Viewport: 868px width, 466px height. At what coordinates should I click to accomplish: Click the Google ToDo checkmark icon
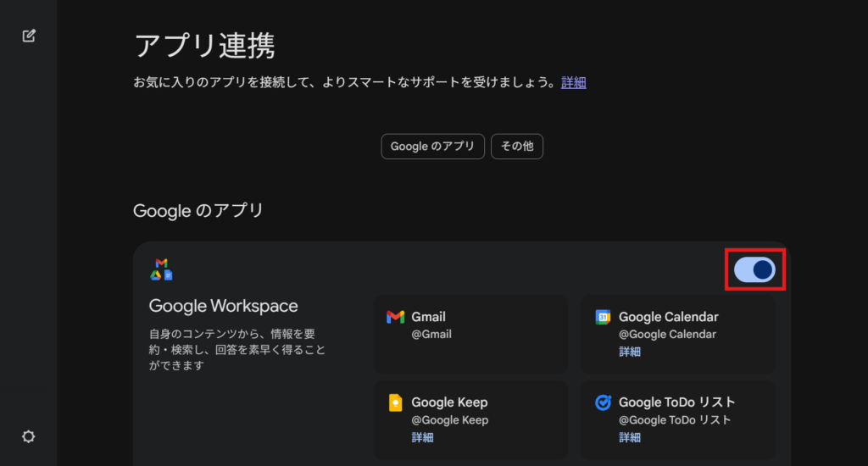pyautogui.click(x=603, y=402)
